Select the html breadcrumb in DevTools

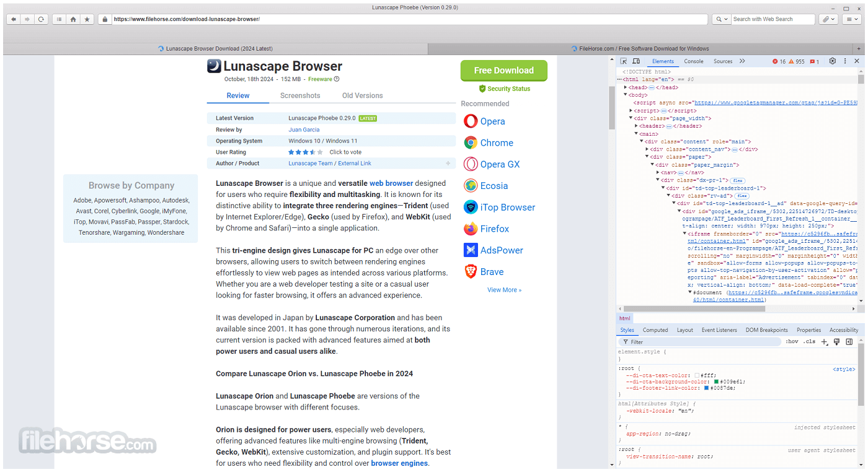[625, 318]
